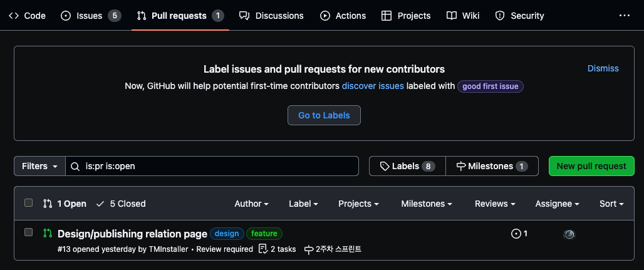The image size is (644, 270).
Task: Click the search magnifier icon
Action: pyautogui.click(x=75, y=167)
